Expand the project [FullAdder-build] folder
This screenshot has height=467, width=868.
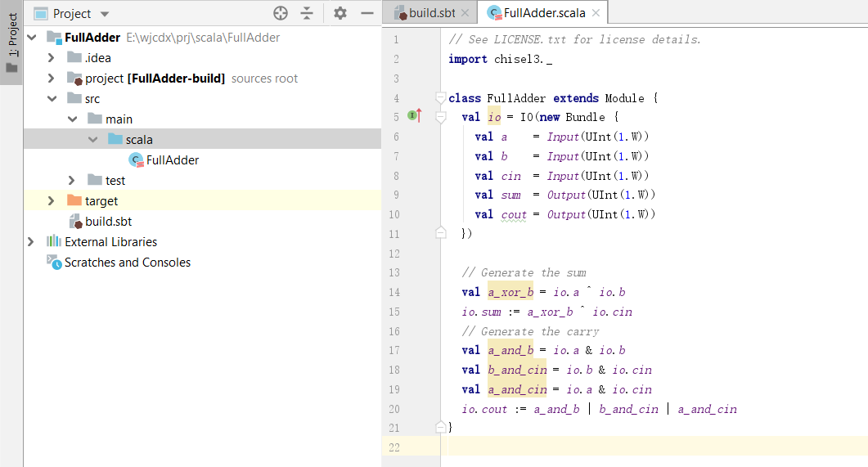(51, 78)
